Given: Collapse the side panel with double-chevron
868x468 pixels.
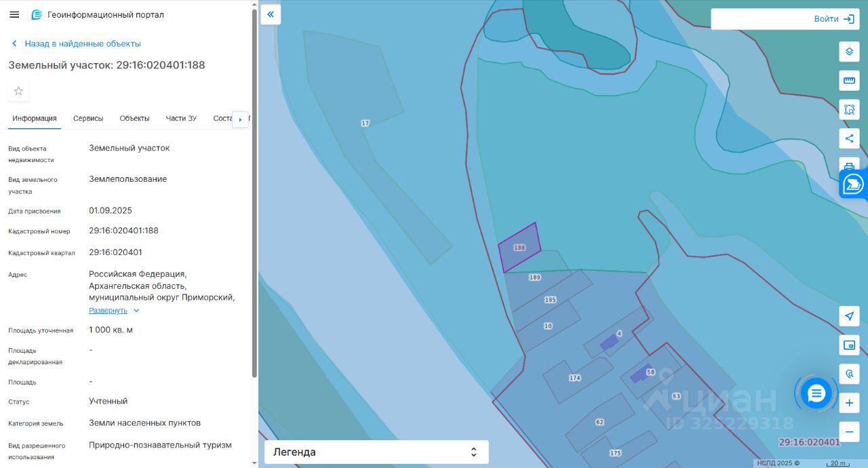Looking at the screenshot, I should point(271,14).
